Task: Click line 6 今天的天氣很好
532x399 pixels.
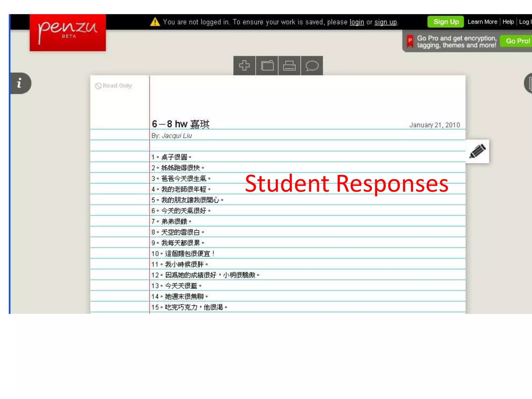Action: [181, 211]
